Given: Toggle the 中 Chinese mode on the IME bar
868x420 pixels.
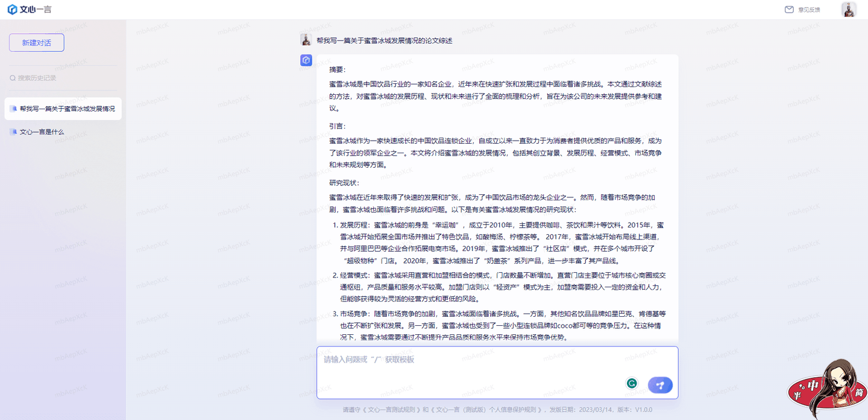Looking at the screenshot, I should pos(813,385).
